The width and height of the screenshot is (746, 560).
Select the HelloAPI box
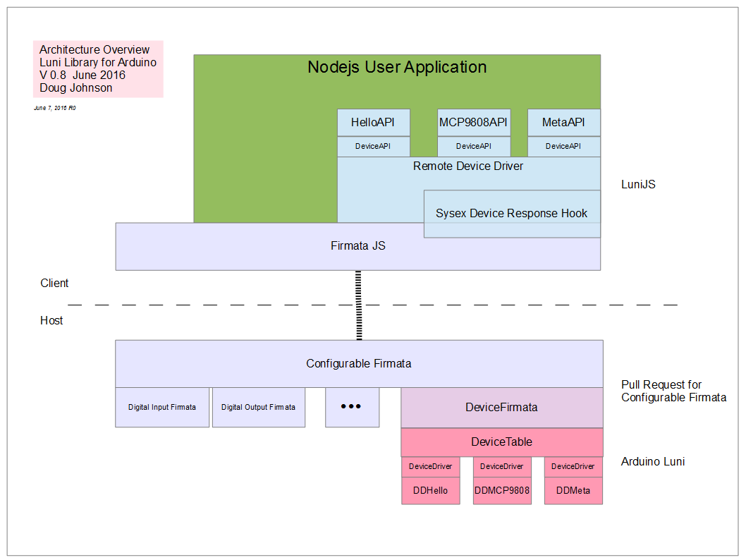[374, 123]
